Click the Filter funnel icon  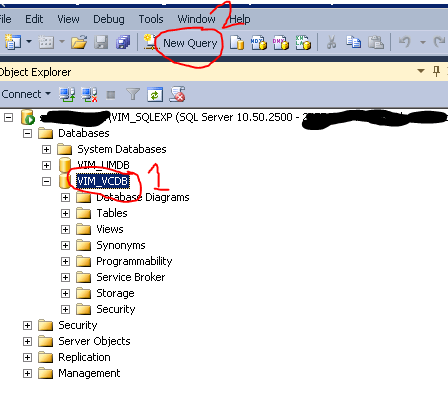point(133,94)
